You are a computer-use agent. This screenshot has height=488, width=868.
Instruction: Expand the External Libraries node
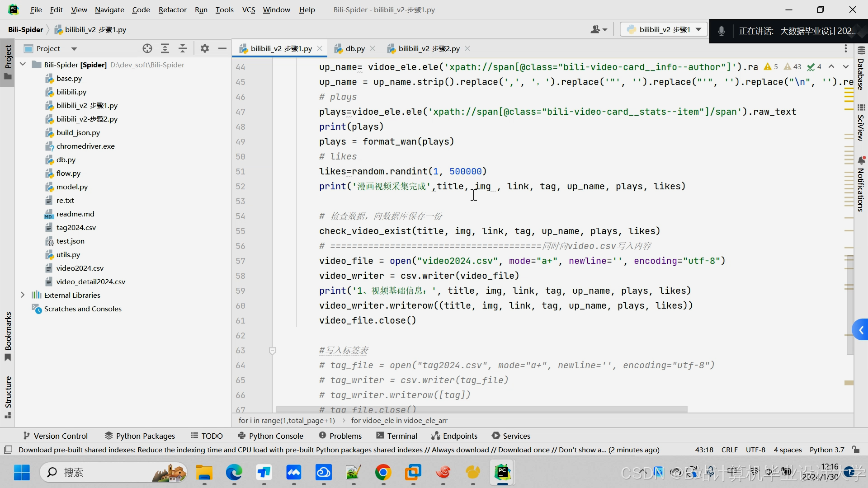(x=23, y=295)
